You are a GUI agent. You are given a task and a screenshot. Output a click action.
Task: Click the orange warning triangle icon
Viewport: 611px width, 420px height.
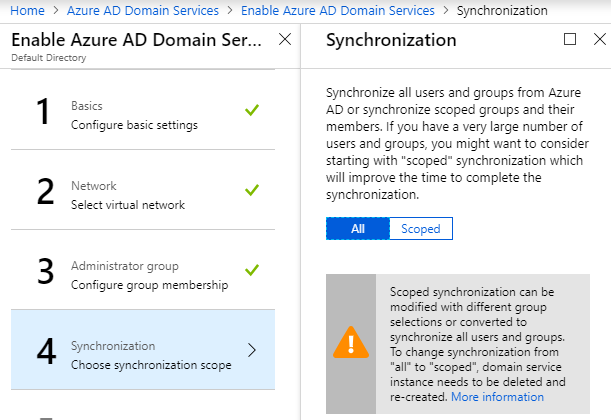tap(351, 343)
